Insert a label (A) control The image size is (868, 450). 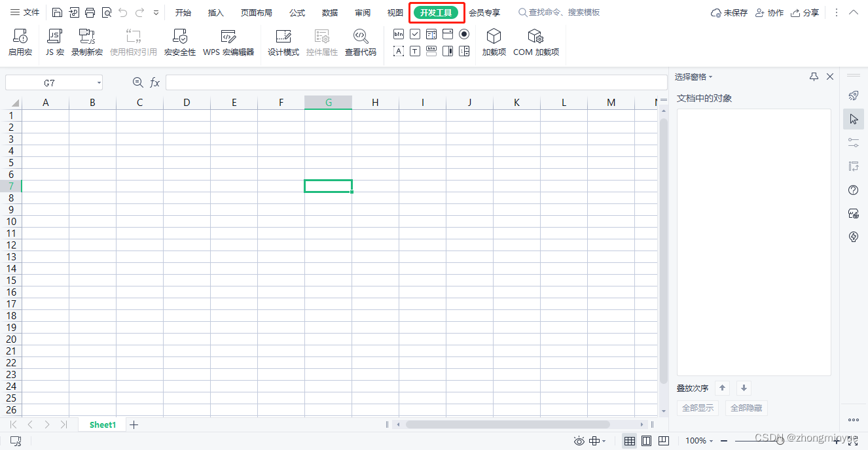click(399, 51)
